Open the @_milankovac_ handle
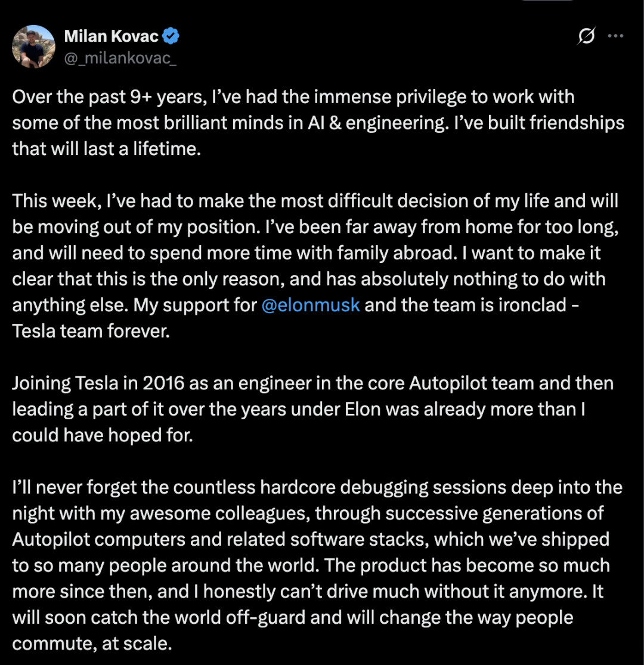 pos(120,58)
